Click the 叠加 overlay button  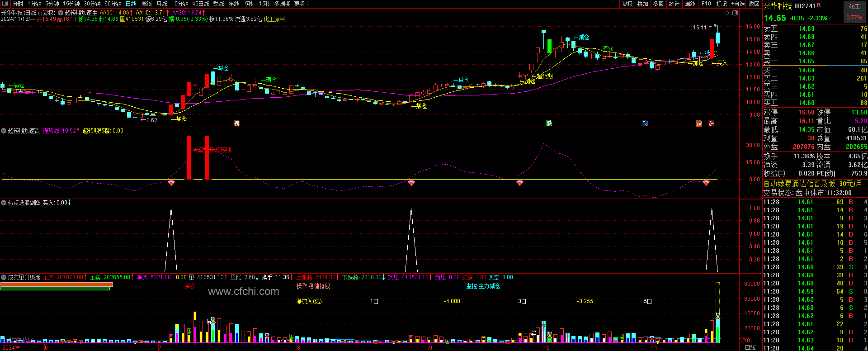point(643,4)
